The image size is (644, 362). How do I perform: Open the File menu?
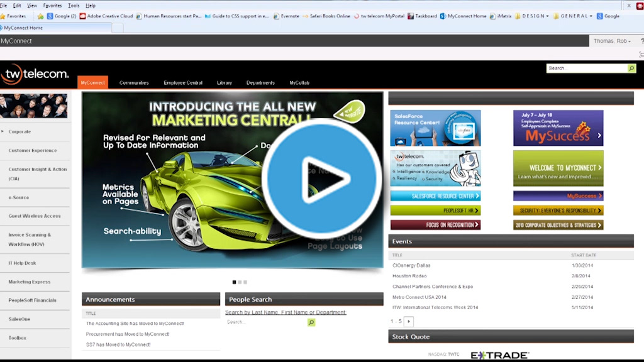point(4,5)
